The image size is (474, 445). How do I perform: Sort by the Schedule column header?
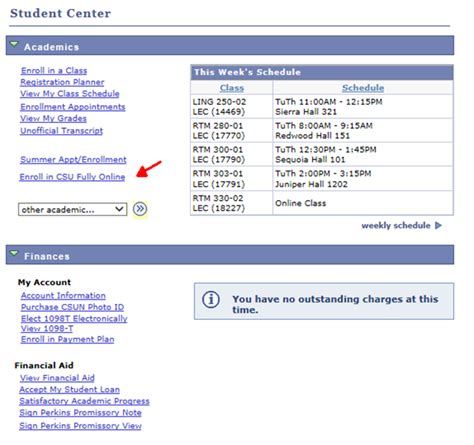[363, 88]
